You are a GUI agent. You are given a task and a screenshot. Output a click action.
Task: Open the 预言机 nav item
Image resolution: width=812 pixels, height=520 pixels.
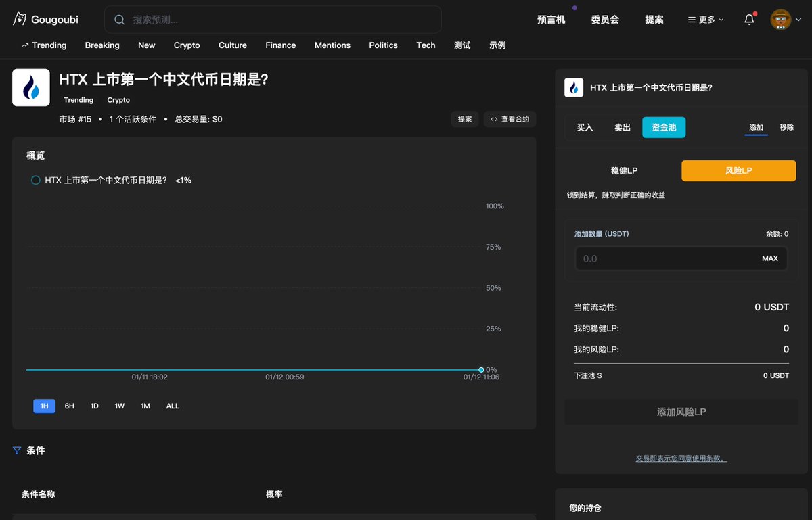(551, 20)
